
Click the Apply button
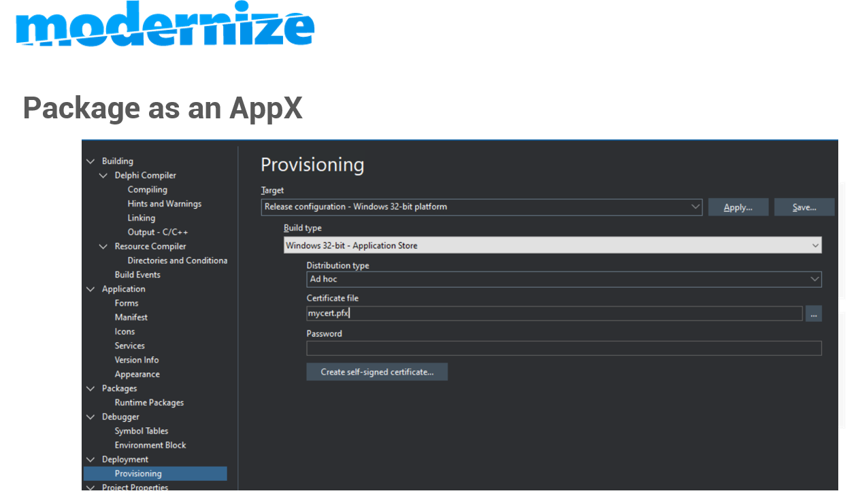coord(738,207)
